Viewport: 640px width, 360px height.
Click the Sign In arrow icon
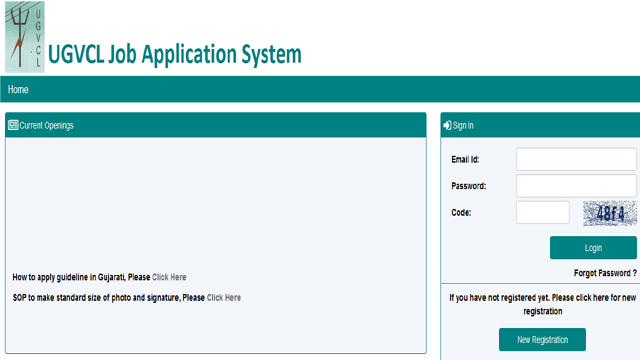click(447, 125)
